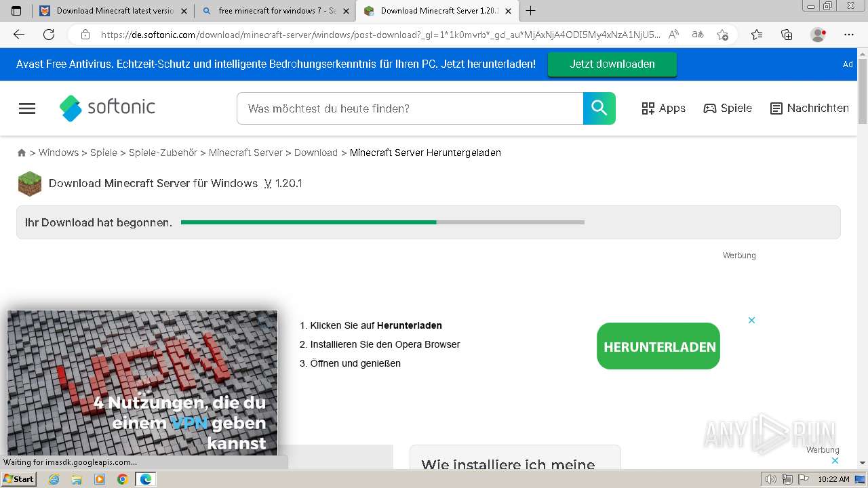Open Google Chrome from taskbar
Image resolution: width=868 pixels, height=488 pixels.
click(x=123, y=479)
